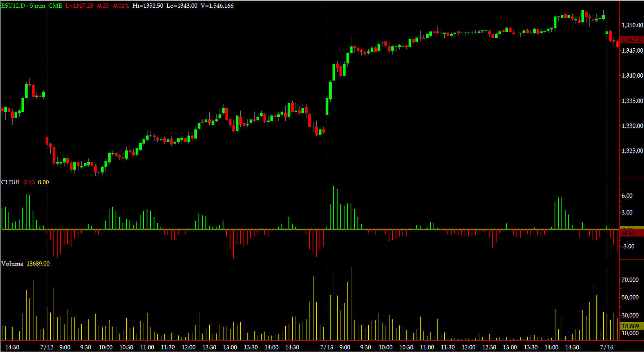Click the 1,350.00 price axis label
Image resolution: width=644 pixels, height=352 pixels.
point(632,25)
